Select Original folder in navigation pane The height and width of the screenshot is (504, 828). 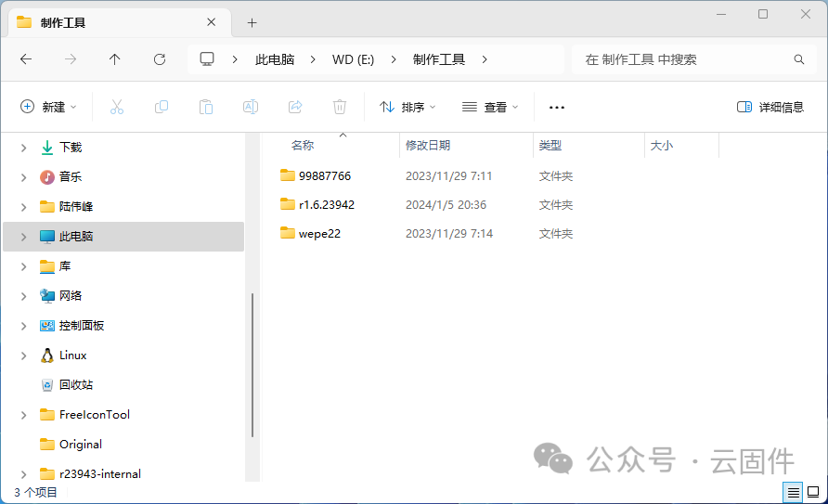pos(80,445)
